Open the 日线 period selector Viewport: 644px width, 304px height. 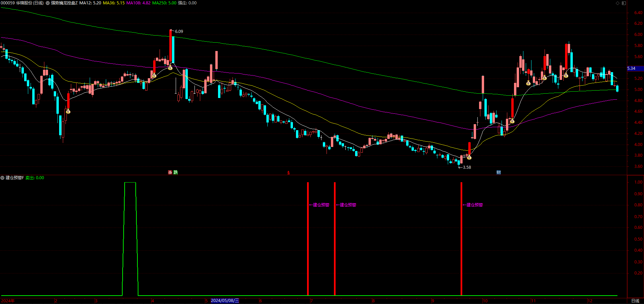pyautogui.click(x=635, y=301)
